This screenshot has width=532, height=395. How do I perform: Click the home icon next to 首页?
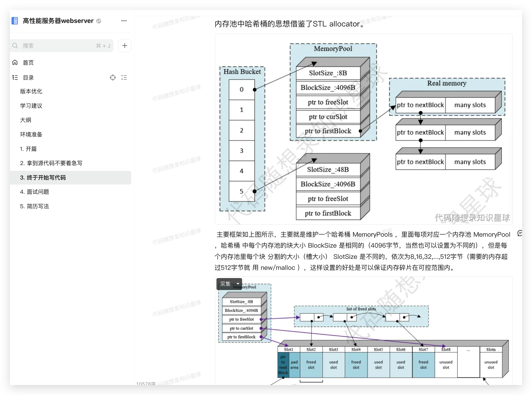[x=15, y=62]
